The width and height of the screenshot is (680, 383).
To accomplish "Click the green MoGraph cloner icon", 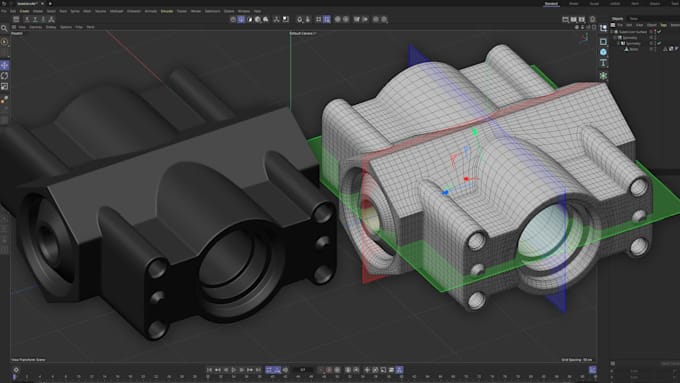I will (603, 75).
